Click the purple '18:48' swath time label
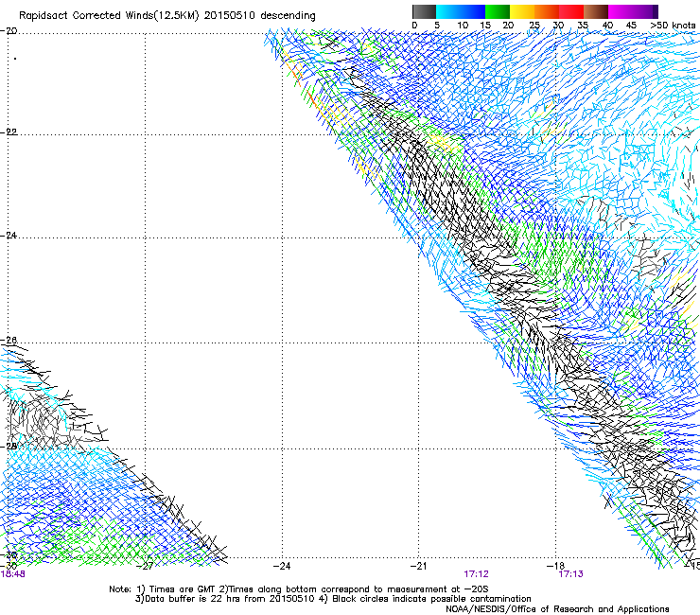700x615 pixels. point(12,574)
